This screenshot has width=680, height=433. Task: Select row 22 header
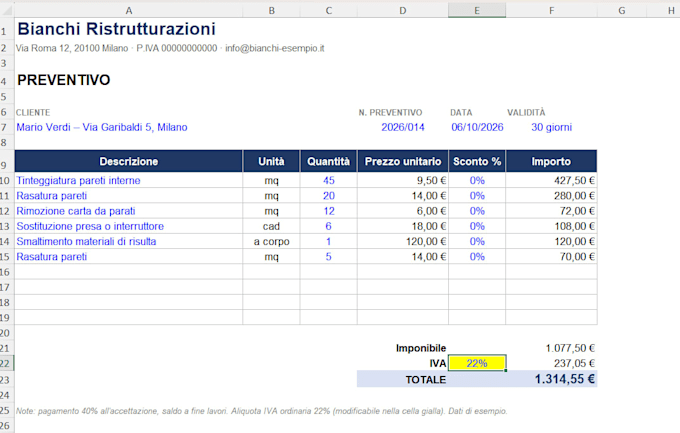coord(7,363)
